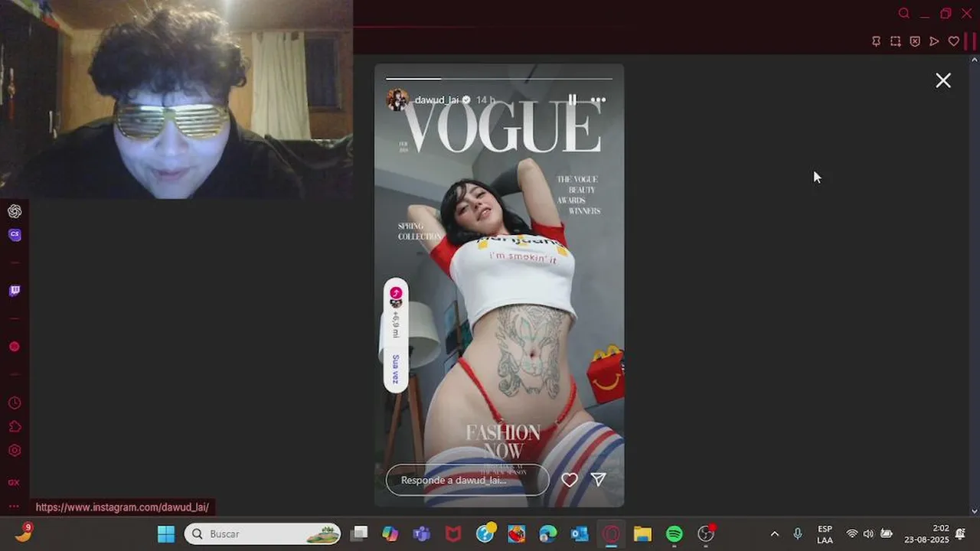The height and width of the screenshot is (551, 980).
Task: Share the story via paper plane icon
Action: (599, 480)
